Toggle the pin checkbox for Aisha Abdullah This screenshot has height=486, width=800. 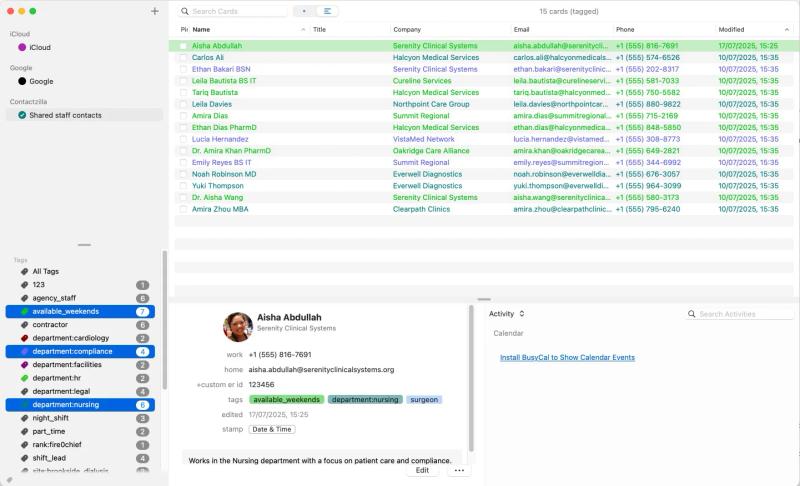[x=183, y=46]
